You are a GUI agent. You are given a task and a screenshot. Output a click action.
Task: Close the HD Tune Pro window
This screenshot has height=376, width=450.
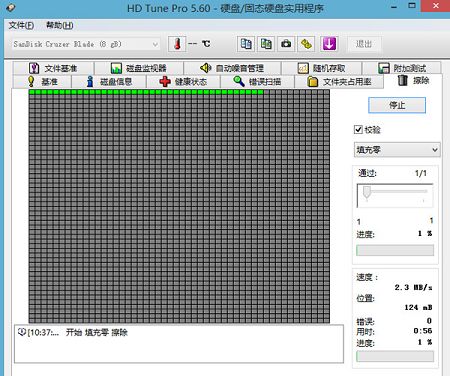click(x=435, y=6)
